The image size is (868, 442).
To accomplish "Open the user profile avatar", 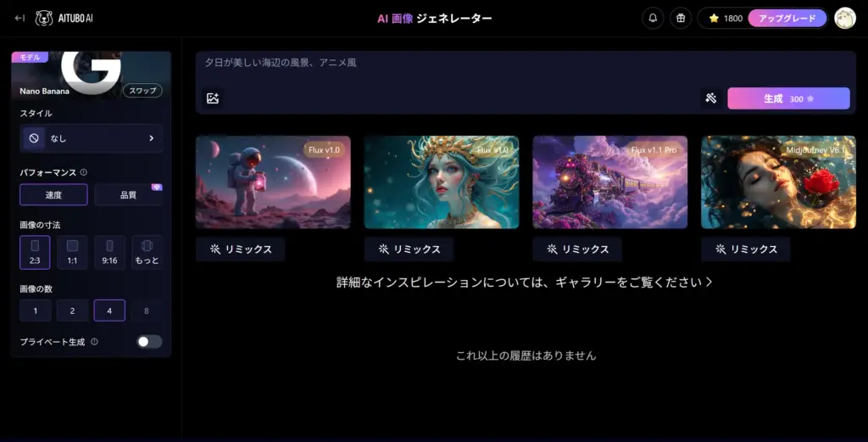I will click(x=844, y=18).
